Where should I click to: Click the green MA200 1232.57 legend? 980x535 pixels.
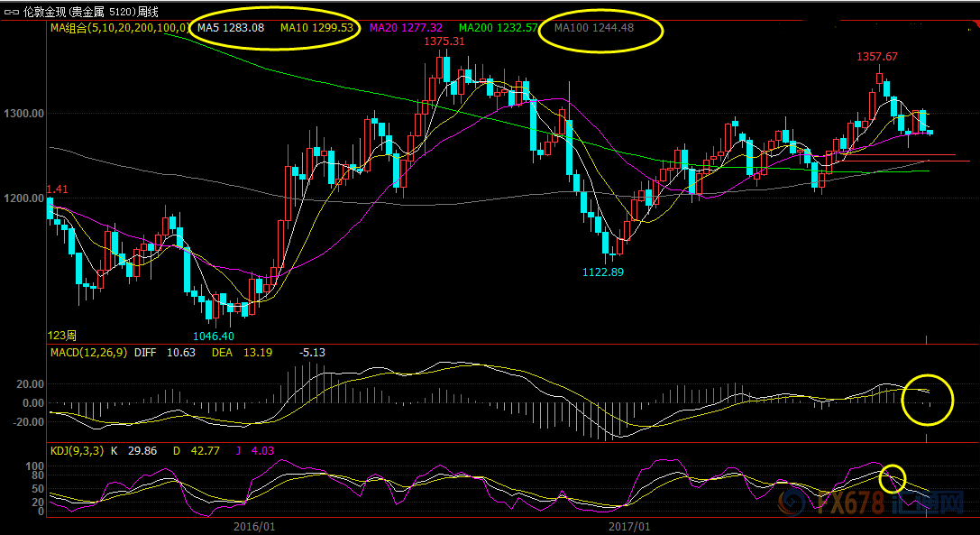pyautogui.click(x=498, y=28)
